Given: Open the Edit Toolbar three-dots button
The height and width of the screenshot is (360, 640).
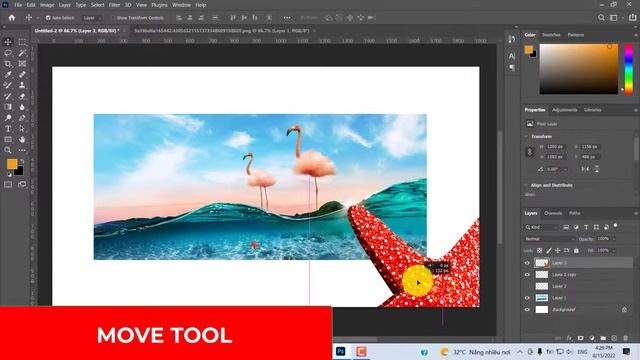Looking at the screenshot, I should [22, 150].
